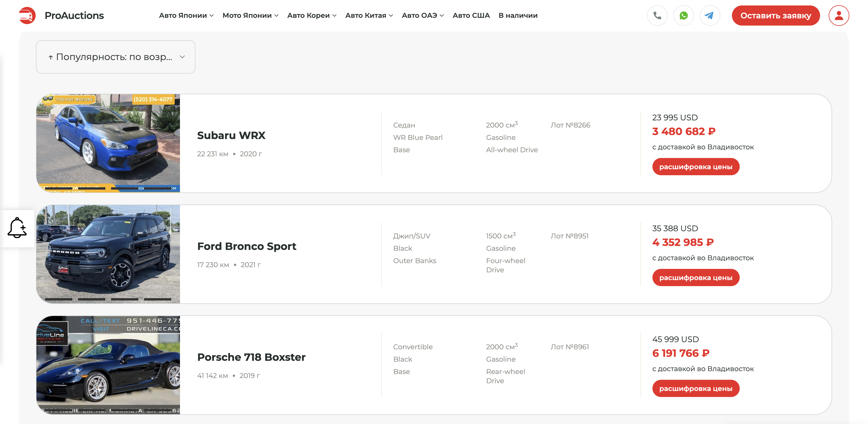Click the notification bell subscribe icon
Viewport: 868px width, 424px height.
(x=17, y=228)
